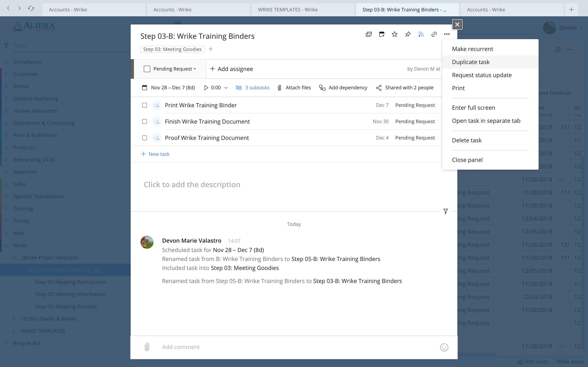Star the task as favorite
The width and height of the screenshot is (588, 367).
click(395, 34)
